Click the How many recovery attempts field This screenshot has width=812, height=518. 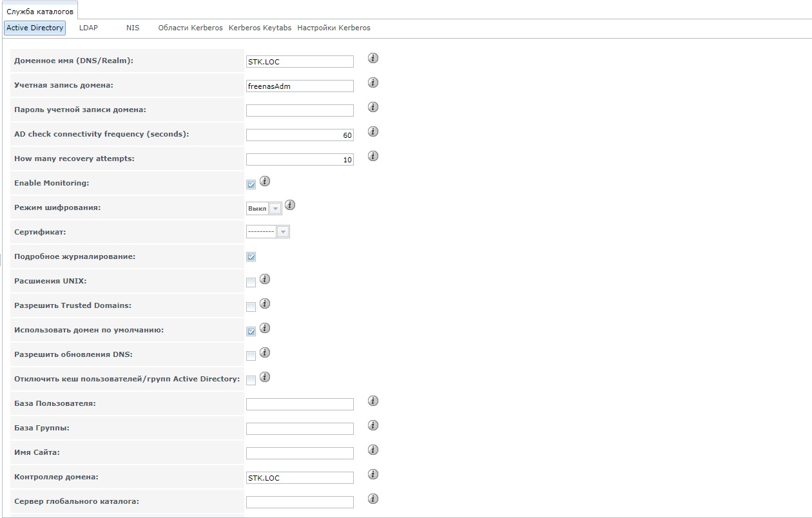(x=300, y=159)
